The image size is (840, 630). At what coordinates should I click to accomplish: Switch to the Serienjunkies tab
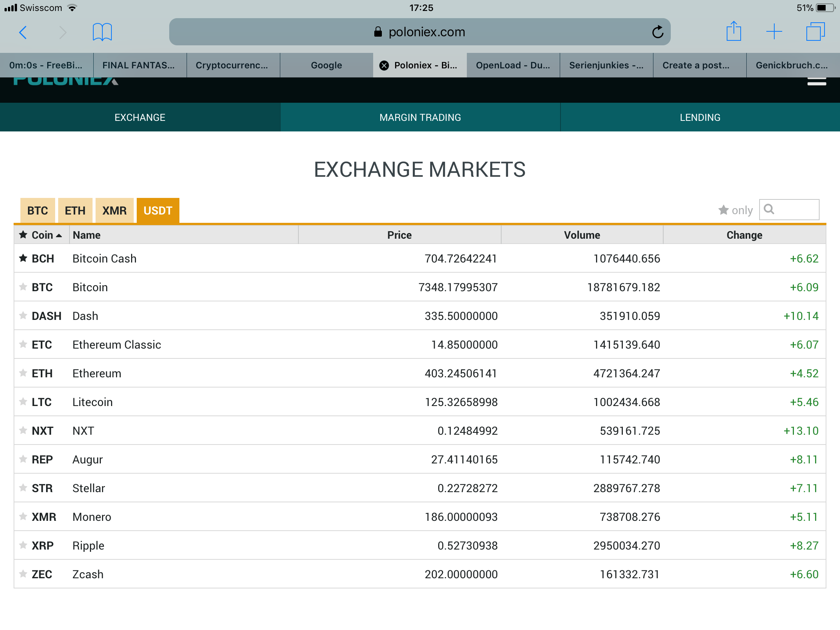pyautogui.click(x=607, y=65)
